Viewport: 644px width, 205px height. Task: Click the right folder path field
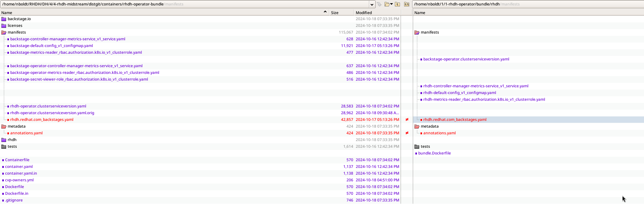(525, 4)
